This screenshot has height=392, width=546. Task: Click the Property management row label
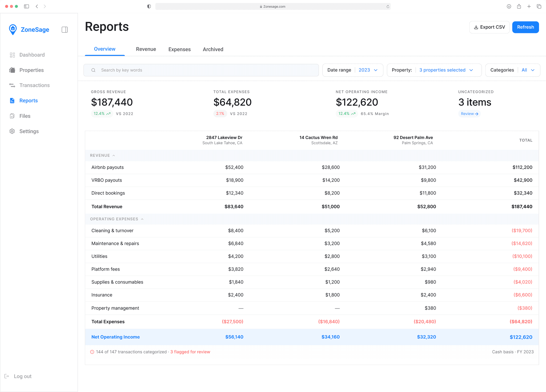115,308
